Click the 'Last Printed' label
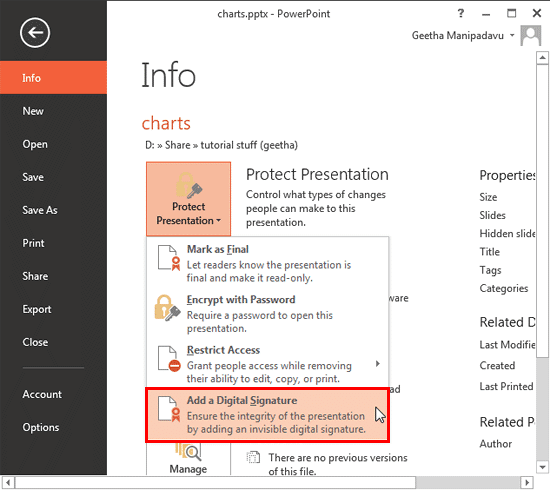Image resolution: width=550 pixels, height=490 pixels. tap(506, 386)
